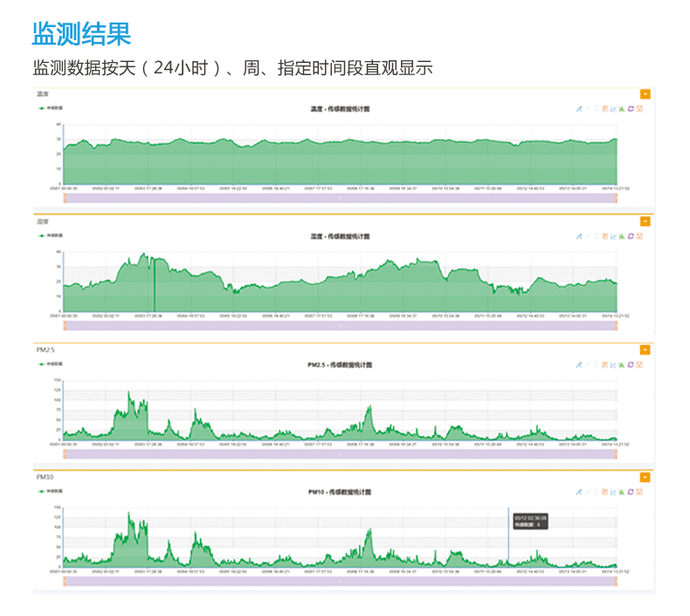Viewport: 690px width, 616px height.
Task: Switch 温度 chart to line view
Action: 613,109
